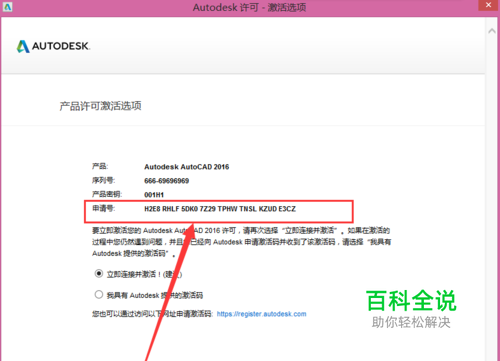Click the product key 001H1
The width and height of the screenshot is (500, 361).
[154, 195]
